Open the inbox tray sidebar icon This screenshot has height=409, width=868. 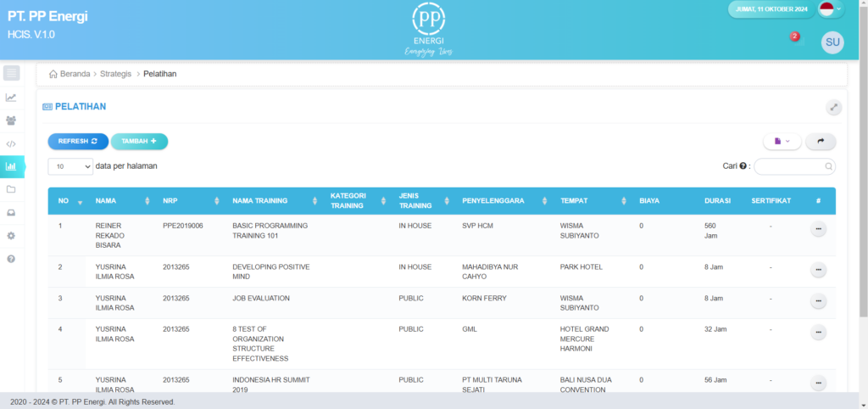[x=11, y=212]
